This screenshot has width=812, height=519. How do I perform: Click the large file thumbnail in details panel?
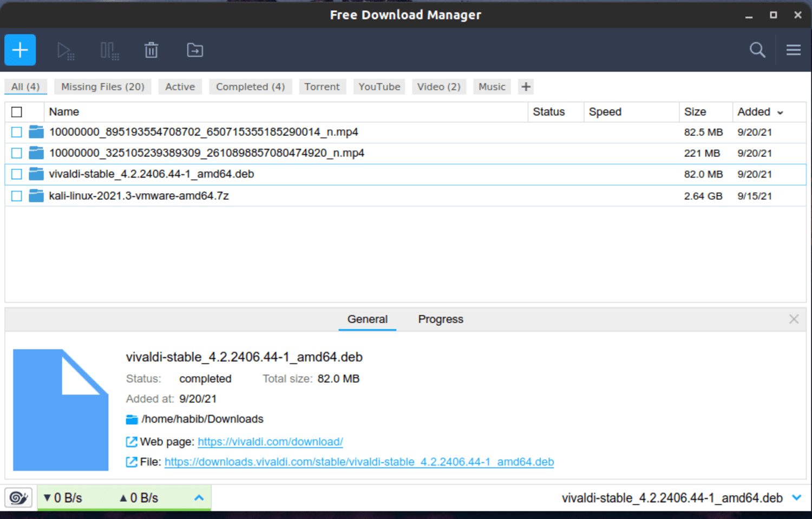click(x=61, y=410)
